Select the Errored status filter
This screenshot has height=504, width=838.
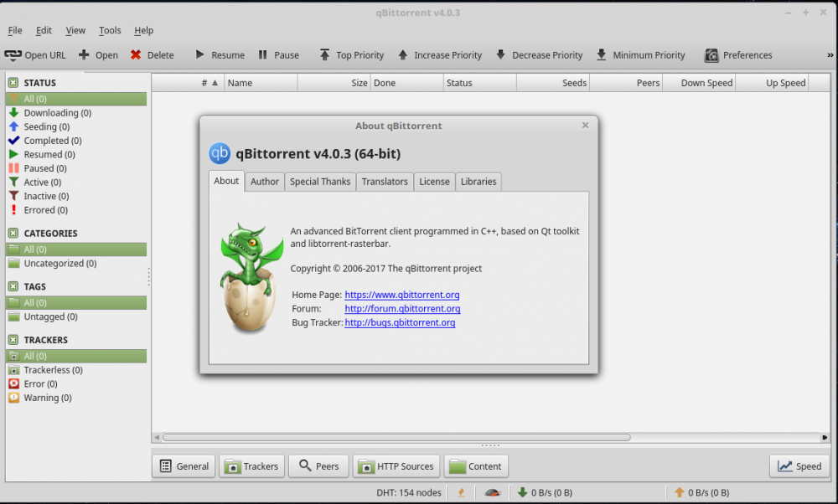76,210
